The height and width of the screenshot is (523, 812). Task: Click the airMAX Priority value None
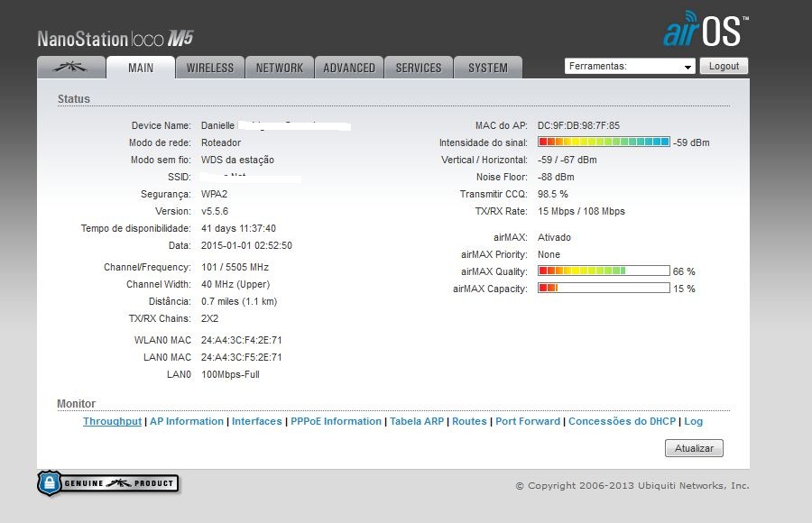[x=549, y=254]
